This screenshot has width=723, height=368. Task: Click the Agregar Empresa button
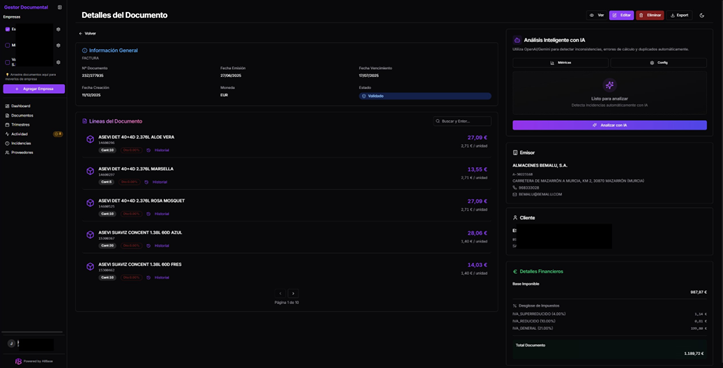click(x=34, y=89)
